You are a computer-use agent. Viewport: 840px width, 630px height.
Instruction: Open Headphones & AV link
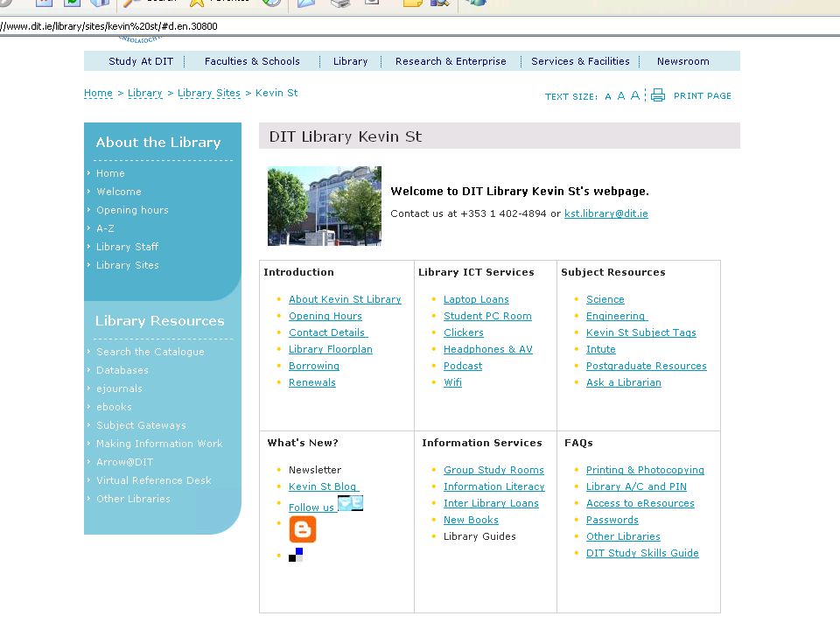(x=488, y=349)
